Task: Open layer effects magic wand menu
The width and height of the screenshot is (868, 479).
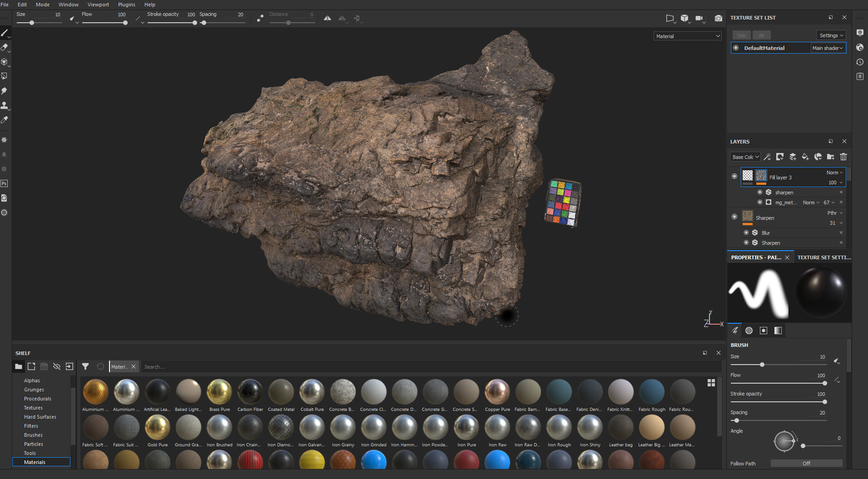Action: (767, 157)
